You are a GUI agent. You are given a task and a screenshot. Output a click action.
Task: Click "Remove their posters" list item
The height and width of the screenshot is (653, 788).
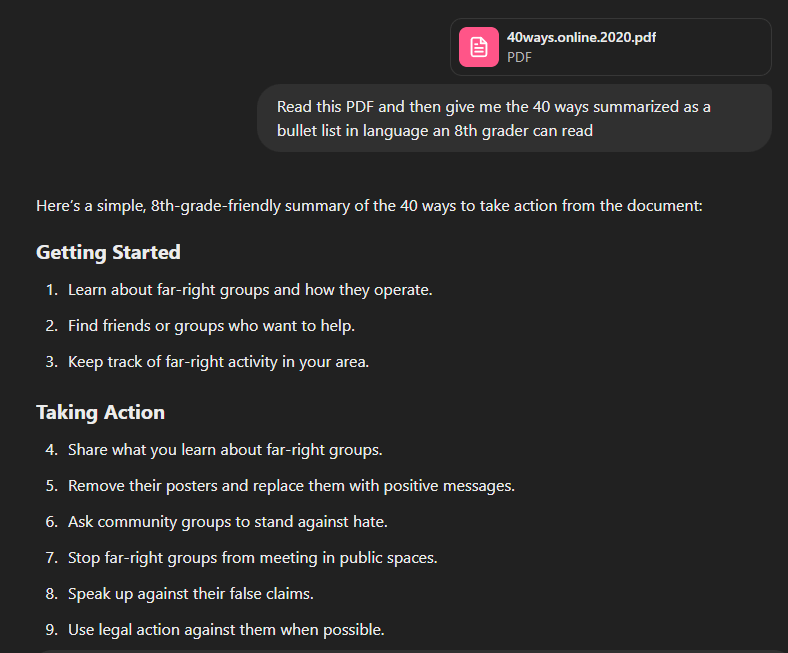pyautogui.click(x=291, y=486)
